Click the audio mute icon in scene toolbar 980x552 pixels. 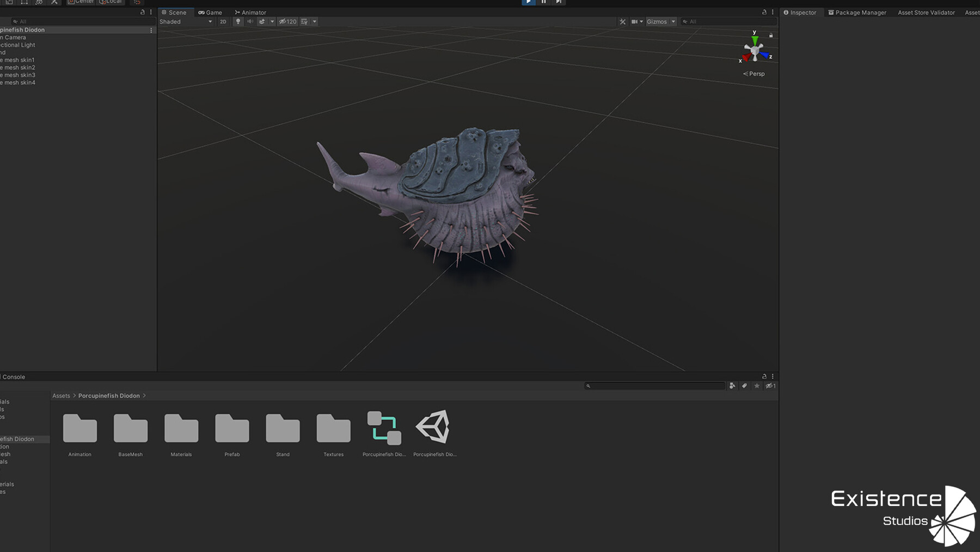[x=250, y=22]
